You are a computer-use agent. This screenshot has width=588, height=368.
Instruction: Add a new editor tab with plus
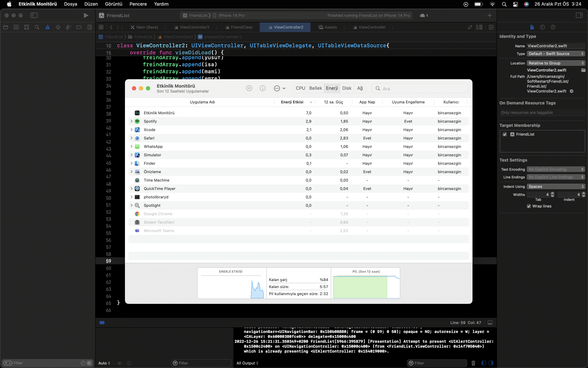coord(490,15)
